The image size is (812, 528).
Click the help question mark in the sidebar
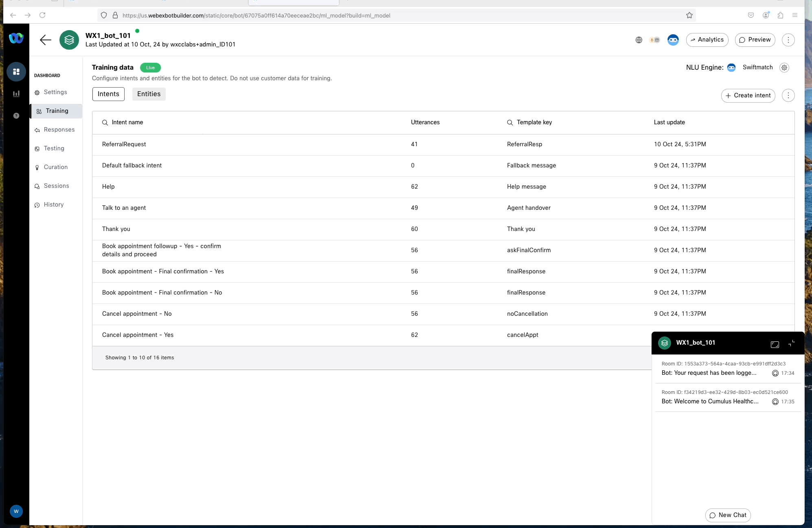[16, 116]
